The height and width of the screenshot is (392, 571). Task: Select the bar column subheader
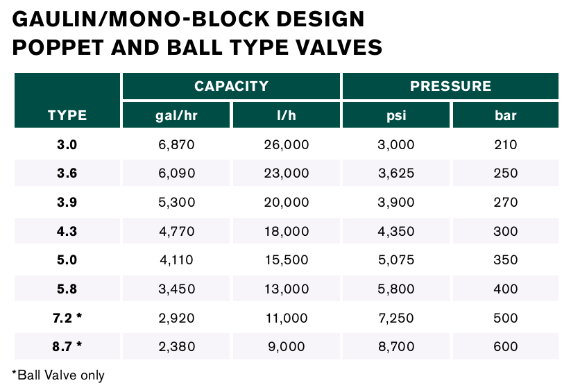click(505, 115)
